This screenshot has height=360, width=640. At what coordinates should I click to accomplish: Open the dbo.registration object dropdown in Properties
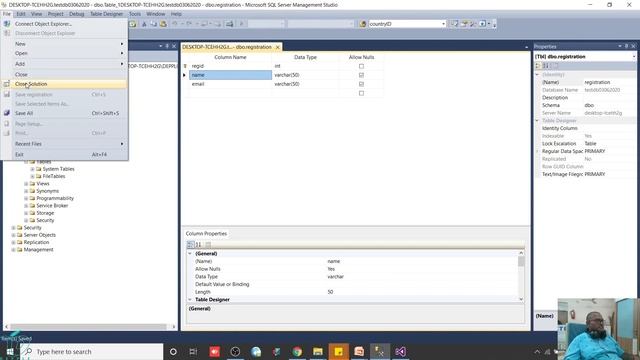(x=634, y=57)
